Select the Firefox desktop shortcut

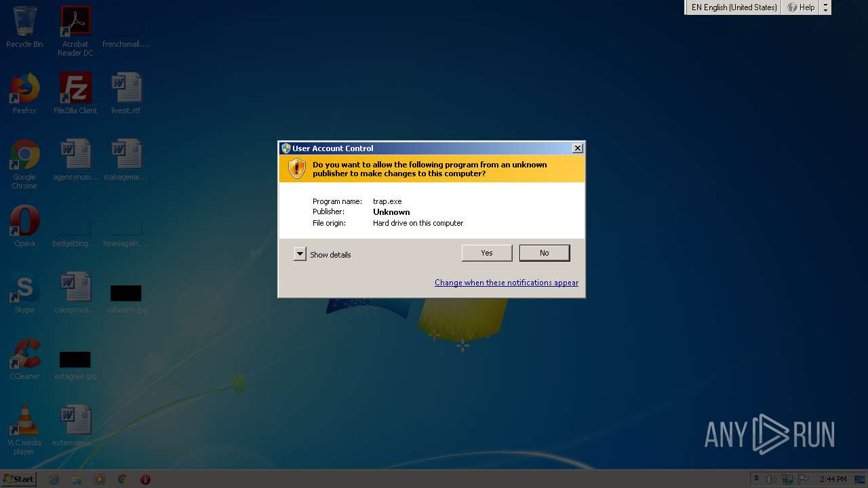[24, 94]
